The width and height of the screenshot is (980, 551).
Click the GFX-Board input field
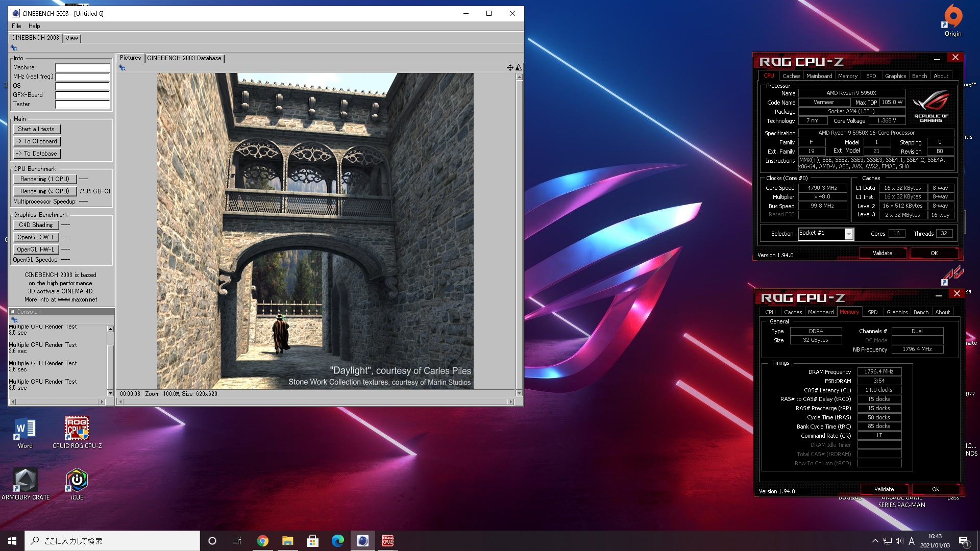click(83, 95)
